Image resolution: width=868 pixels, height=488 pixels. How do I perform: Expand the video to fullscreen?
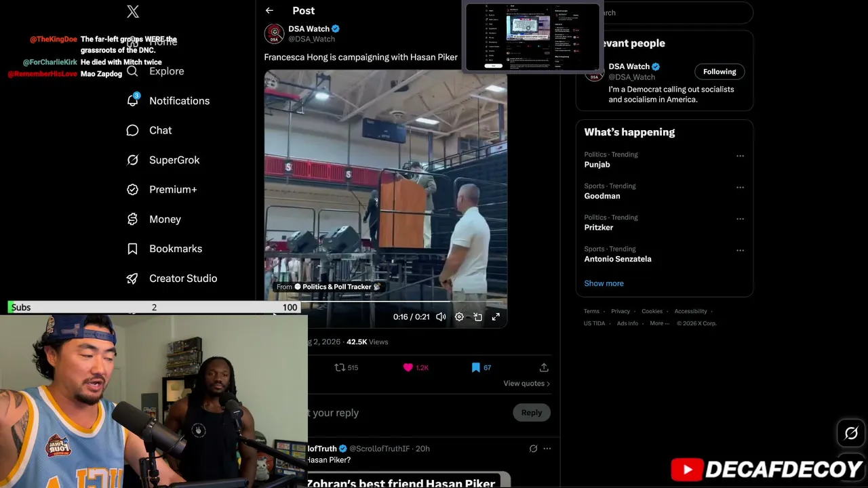point(496,317)
